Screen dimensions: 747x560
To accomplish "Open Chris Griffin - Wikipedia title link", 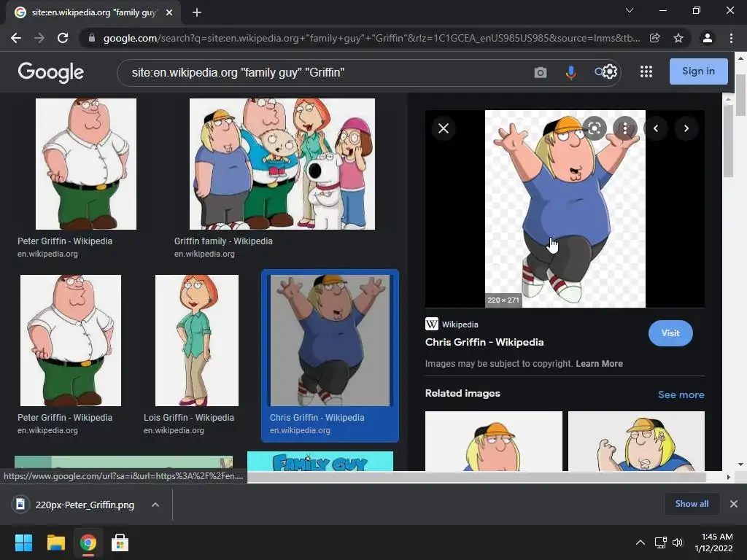I will (484, 343).
